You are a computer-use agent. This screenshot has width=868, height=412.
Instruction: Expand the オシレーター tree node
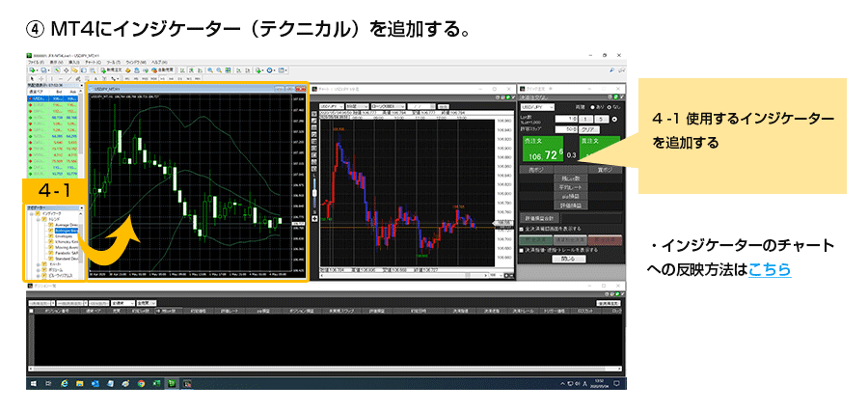38,264
